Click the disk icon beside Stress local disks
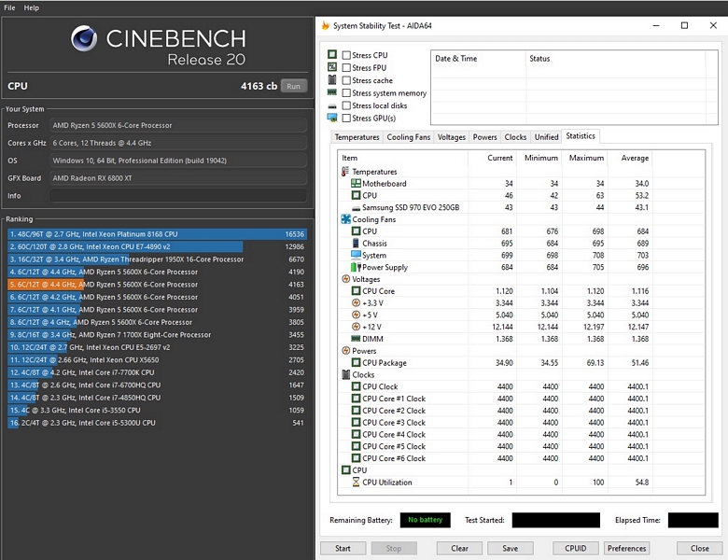The image size is (728, 560). [x=332, y=105]
